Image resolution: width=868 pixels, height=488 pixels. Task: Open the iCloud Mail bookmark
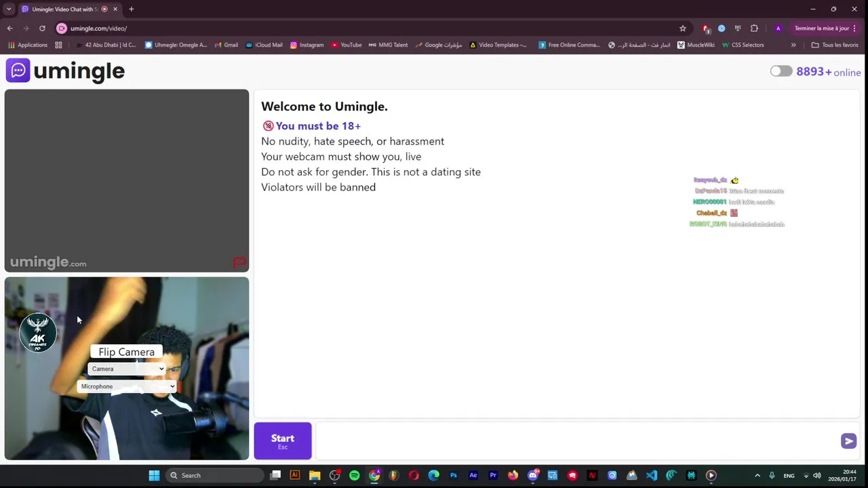(264, 45)
